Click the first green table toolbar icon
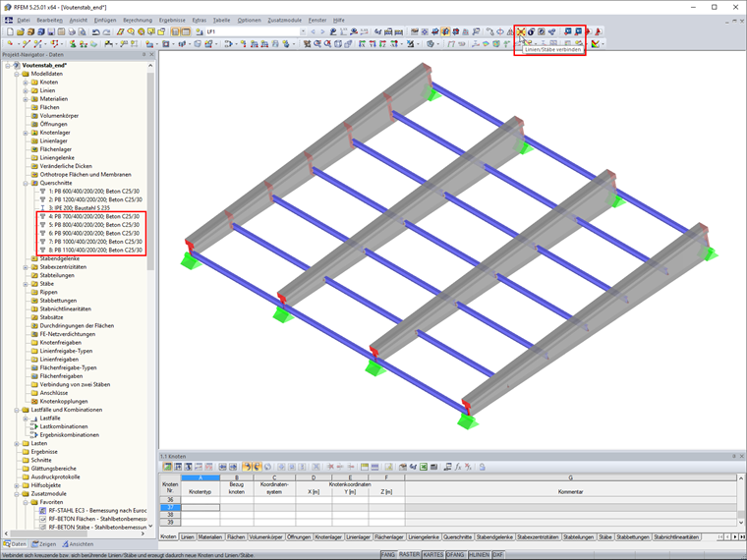The image size is (747, 560). [x=167, y=467]
